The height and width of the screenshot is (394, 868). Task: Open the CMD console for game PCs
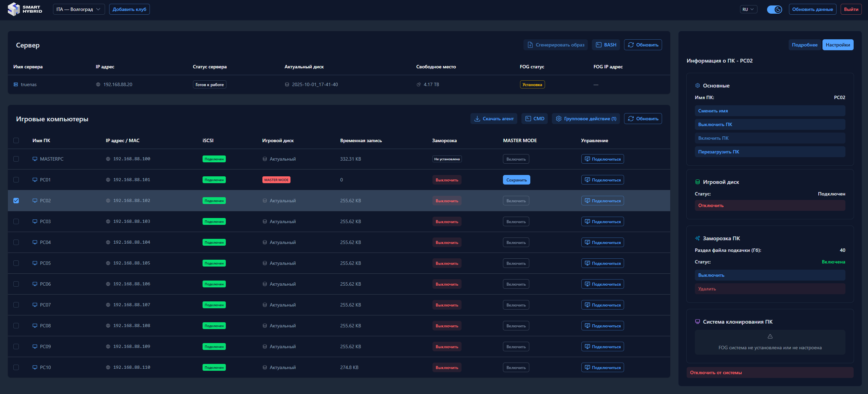coord(534,119)
